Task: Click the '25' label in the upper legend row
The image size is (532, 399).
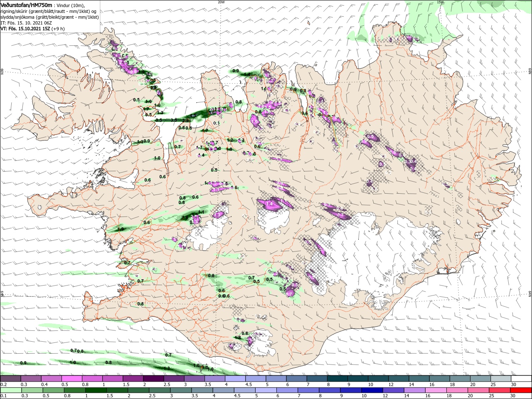Action: [493, 384]
